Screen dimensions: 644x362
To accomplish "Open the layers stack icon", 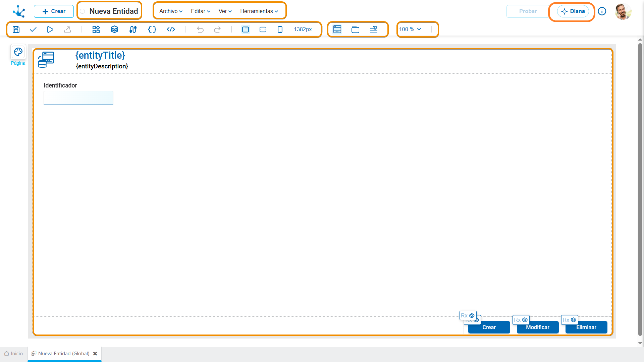I will (x=114, y=29).
